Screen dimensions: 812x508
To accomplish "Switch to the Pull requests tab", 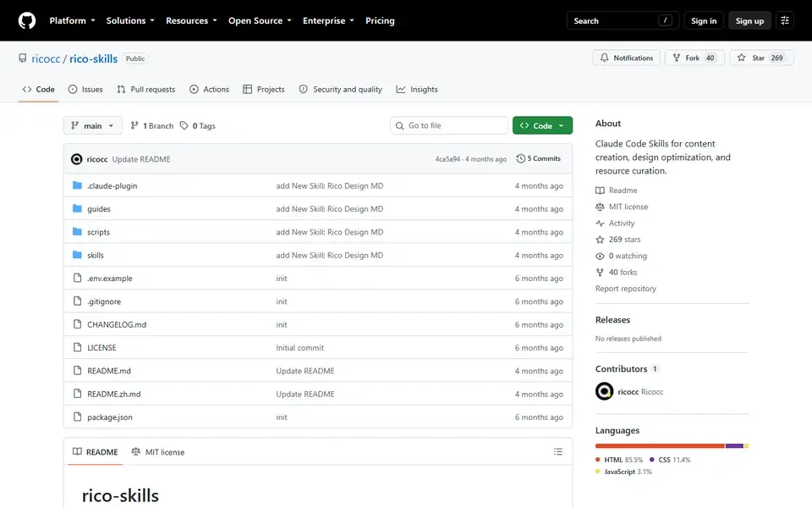I will (x=146, y=89).
